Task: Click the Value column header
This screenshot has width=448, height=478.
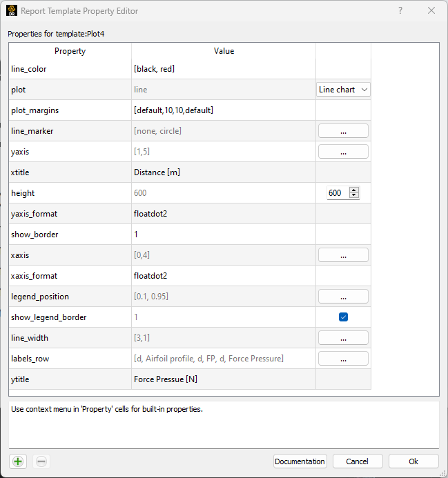Action: coord(224,51)
